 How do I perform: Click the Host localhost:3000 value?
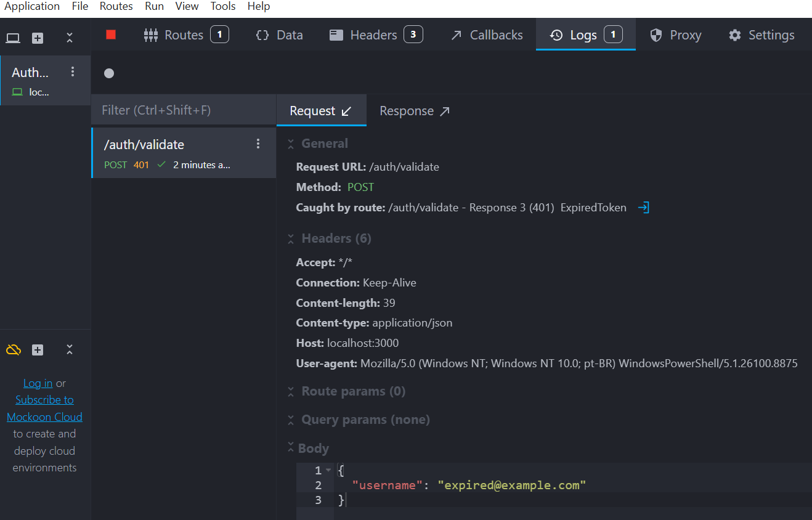tap(363, 343)
